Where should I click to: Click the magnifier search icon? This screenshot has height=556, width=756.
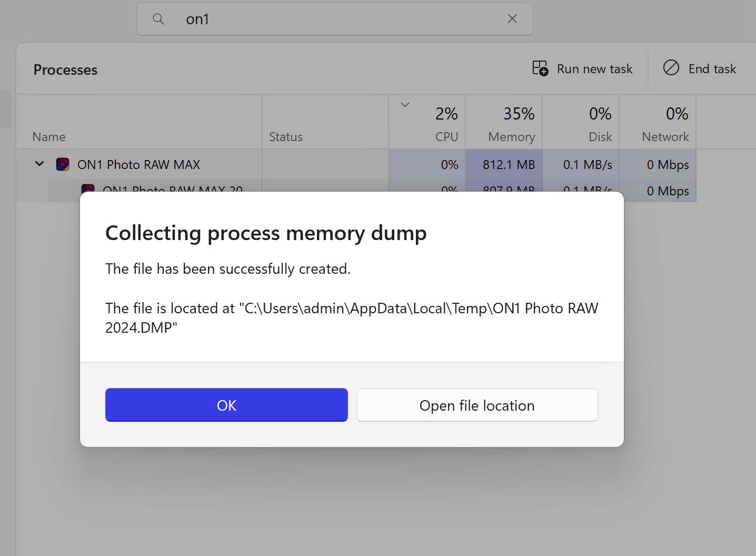[158, 19]
